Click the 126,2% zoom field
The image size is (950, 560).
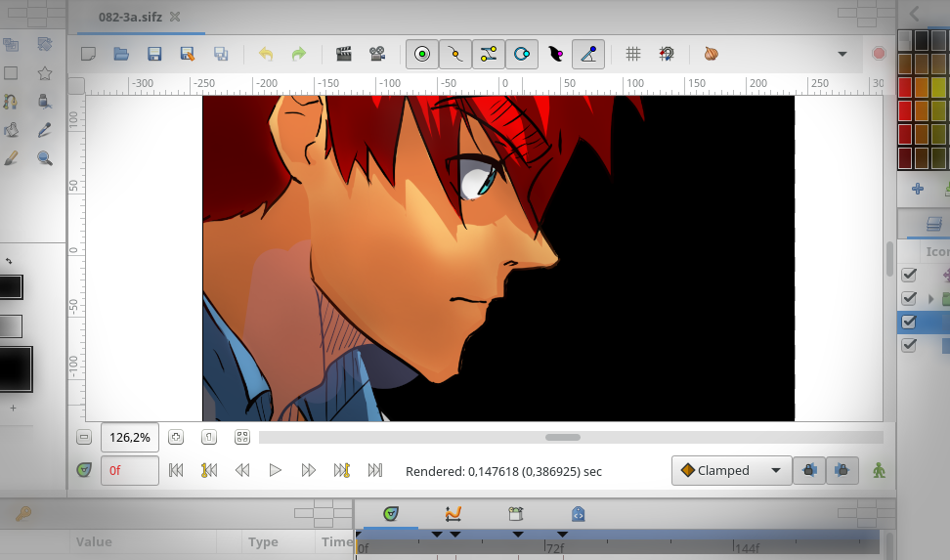pos(130,438)
